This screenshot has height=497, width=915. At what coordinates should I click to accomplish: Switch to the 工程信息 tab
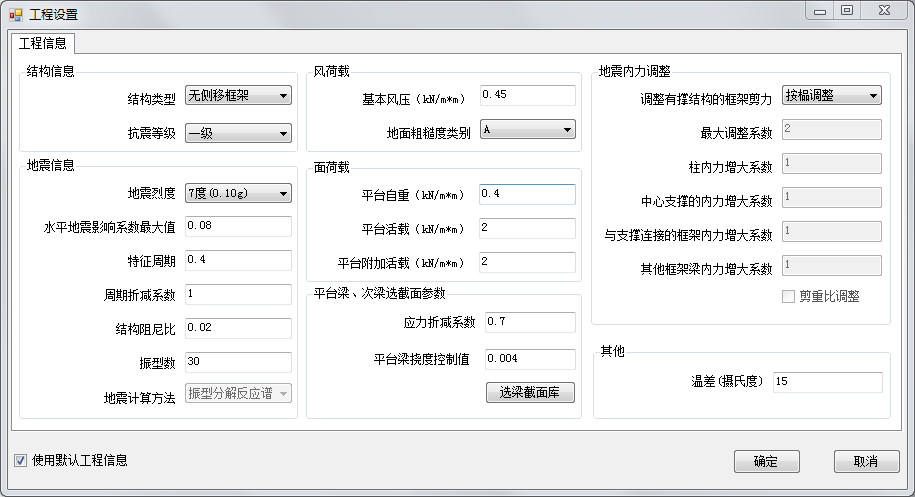(x=43, y=43)
